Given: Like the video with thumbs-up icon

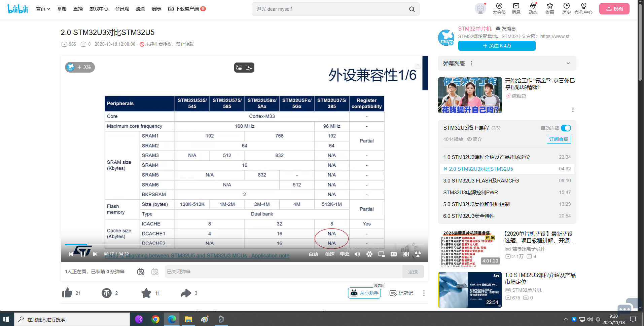Looking at the screenshot, I should coord(67,293).
